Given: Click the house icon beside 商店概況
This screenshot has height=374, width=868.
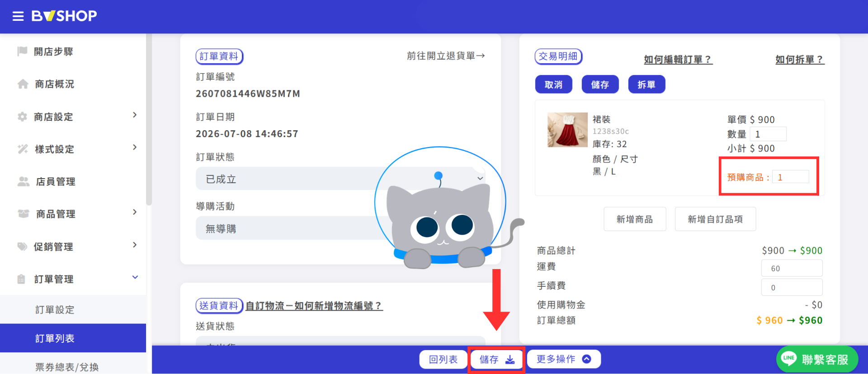Looking at the screenshot, I should [x=23, y=84].
